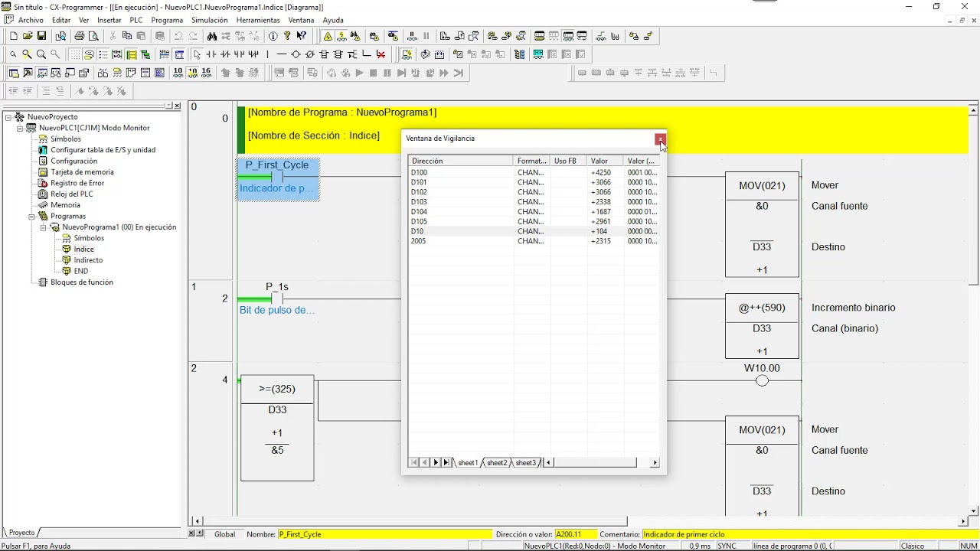Open the Ayuda menu
This screenshot has width=980, height=551.
pyautogui.click(x=333, y=20)
